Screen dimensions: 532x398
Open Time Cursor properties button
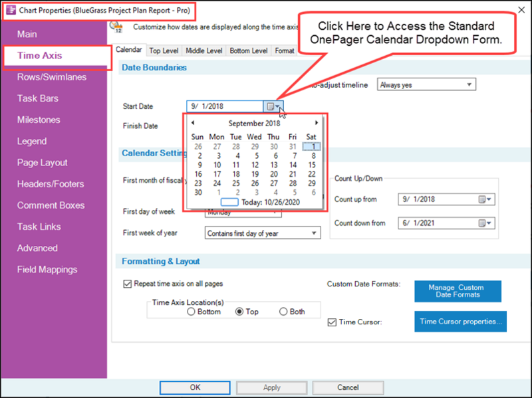(460, 322)
